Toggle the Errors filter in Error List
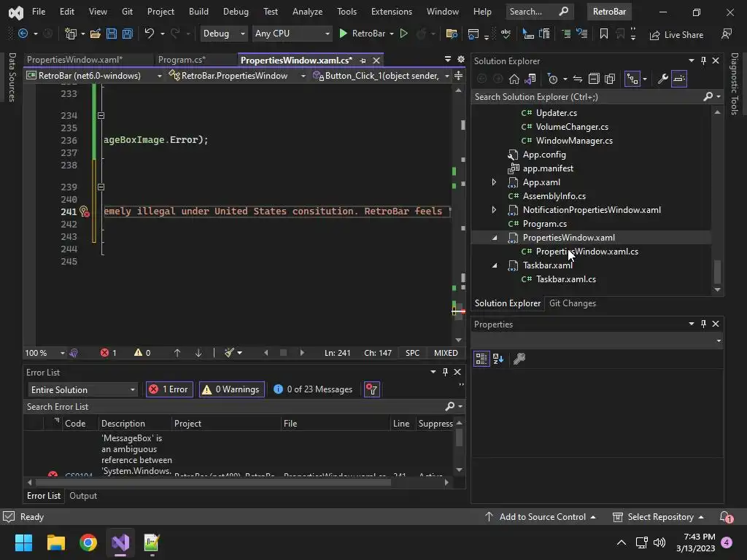 [169, 389]
